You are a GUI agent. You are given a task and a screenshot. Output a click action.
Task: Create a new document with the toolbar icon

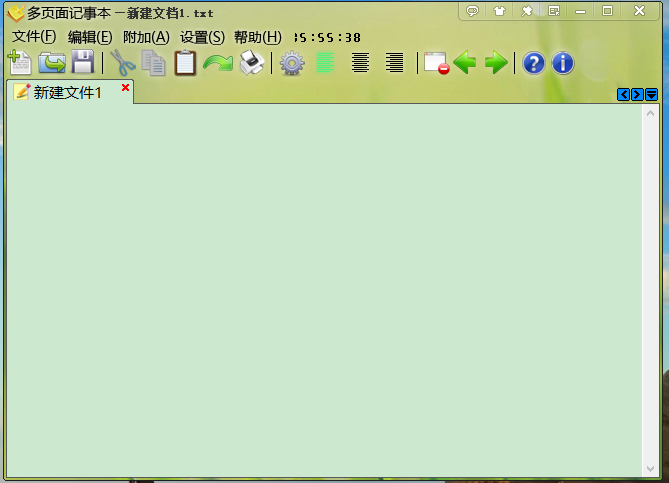[20, 63]
